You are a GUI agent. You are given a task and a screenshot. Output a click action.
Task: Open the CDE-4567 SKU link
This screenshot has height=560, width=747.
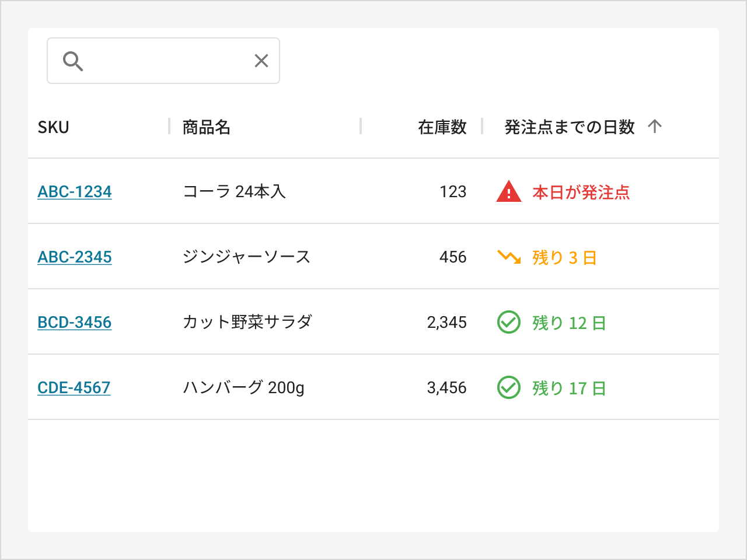pyautogui.click(x=74, y=388)
